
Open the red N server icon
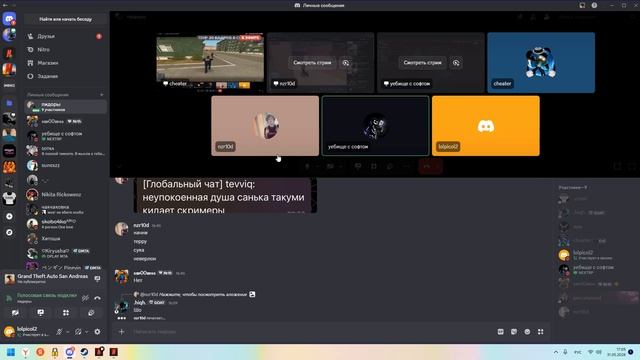[9, 53]
